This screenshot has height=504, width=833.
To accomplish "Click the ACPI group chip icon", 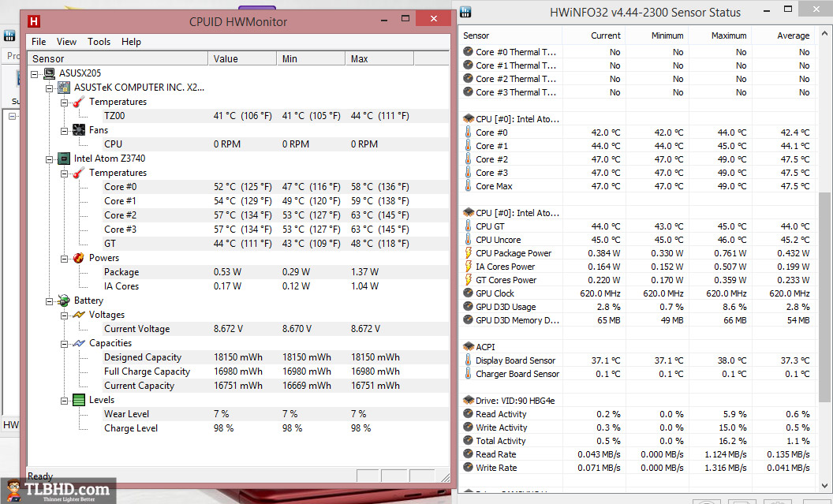I will coord(468,346).
